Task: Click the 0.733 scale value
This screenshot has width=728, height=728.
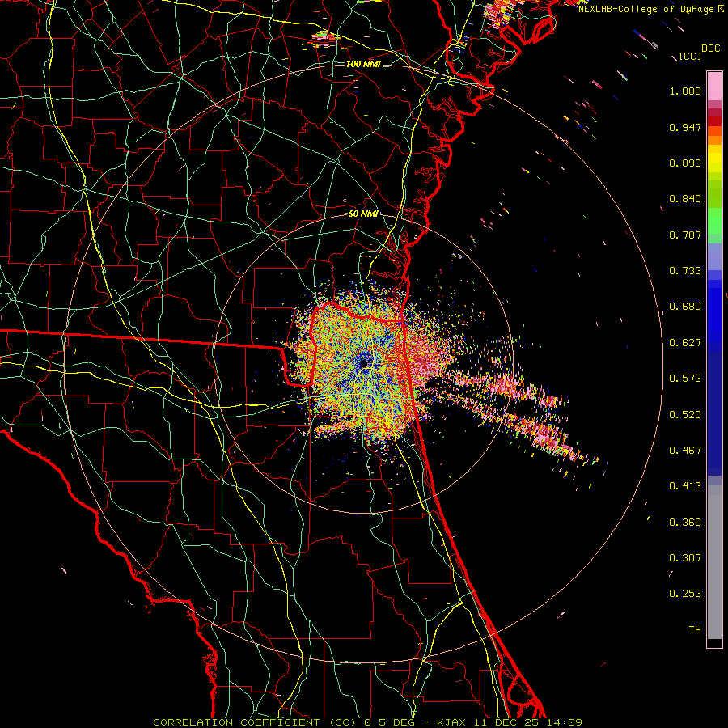Action: [x=685, y=271]
